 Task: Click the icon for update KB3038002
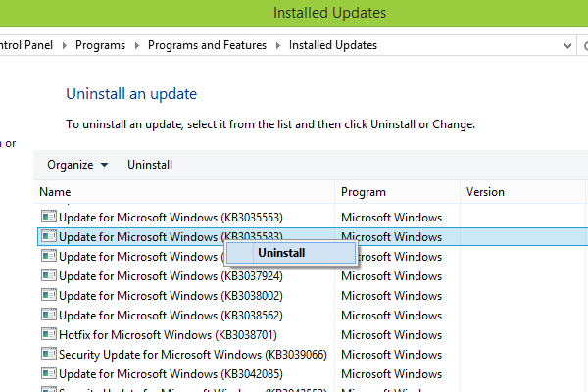49,295
